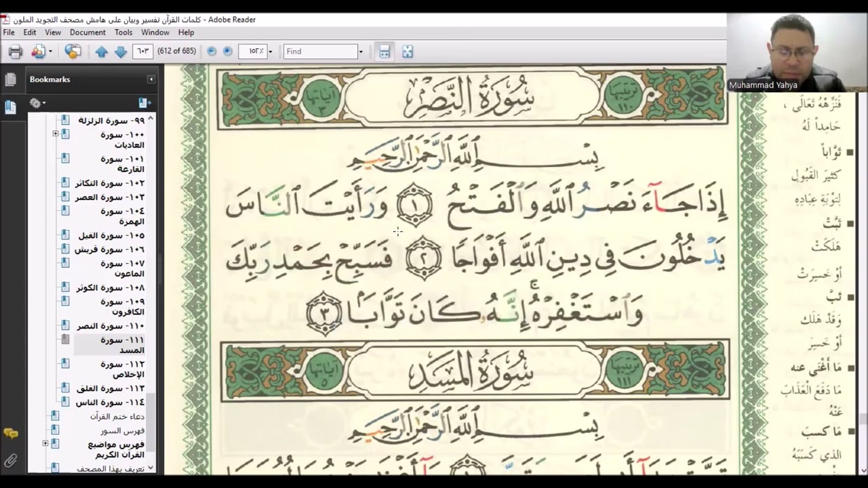Open the Attachments paperclip panel
Image resolution: width=868 pixels, height=488 pixels.
point(10,461)
